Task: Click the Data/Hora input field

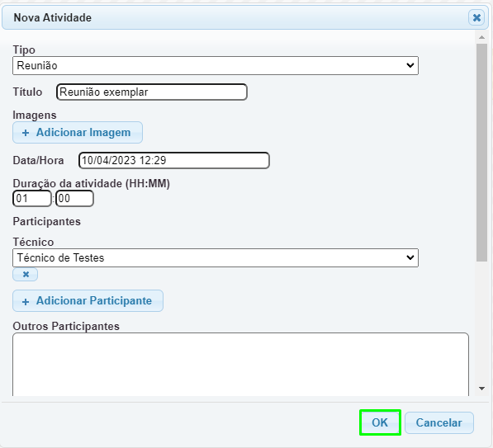Action: (x=174, y=161)
